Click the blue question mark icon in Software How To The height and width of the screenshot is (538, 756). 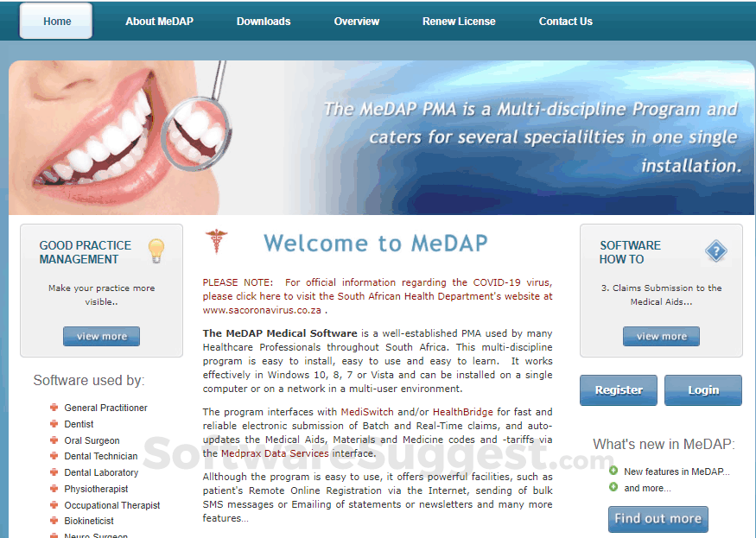(716, 250)
